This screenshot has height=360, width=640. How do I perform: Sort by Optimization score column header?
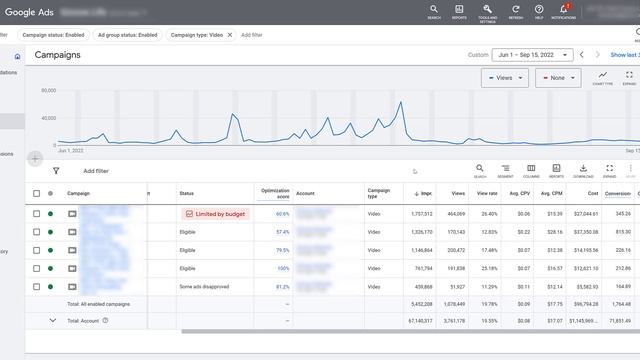pyautogui.click(x=275, y=193)
